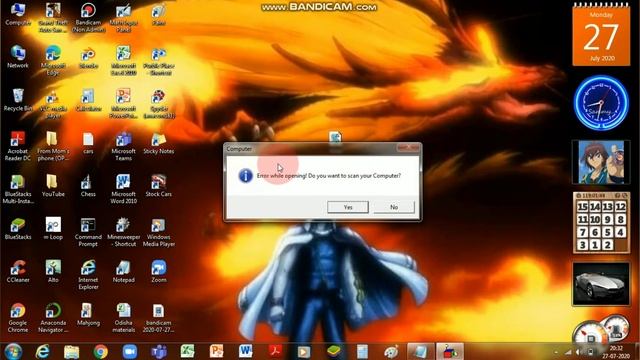Image resolution: width=640 pixels, height=360 pixels.
Task: Select the Chess desktop shortcut
Action: click(88, 185)
